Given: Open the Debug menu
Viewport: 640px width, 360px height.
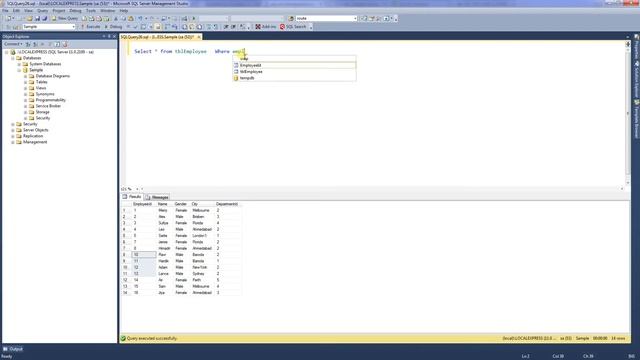Looking at the screenshot, I should (76, 11).
